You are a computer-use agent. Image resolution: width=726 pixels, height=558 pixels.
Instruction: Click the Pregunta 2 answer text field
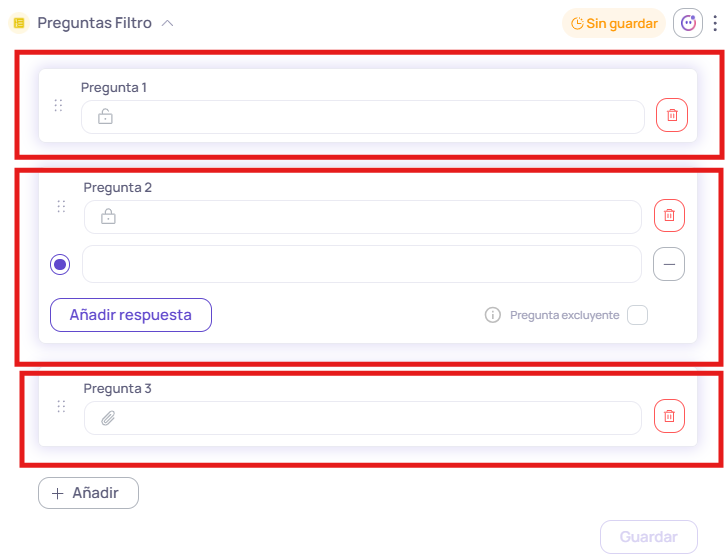[360, 264]
